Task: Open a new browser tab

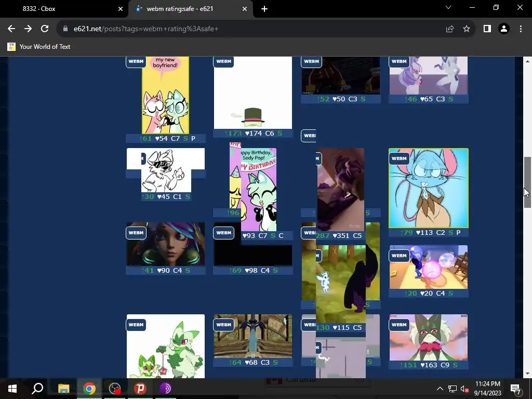Action: 264,9
